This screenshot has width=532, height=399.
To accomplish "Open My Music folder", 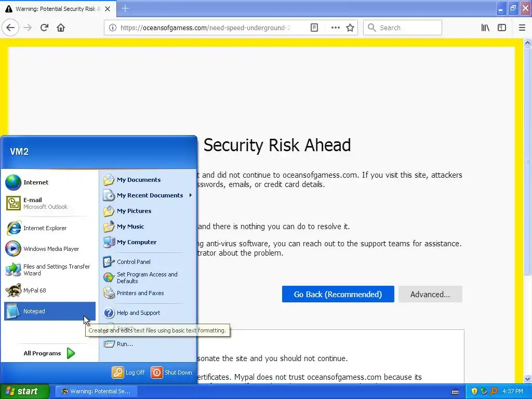I will [148, 227].
